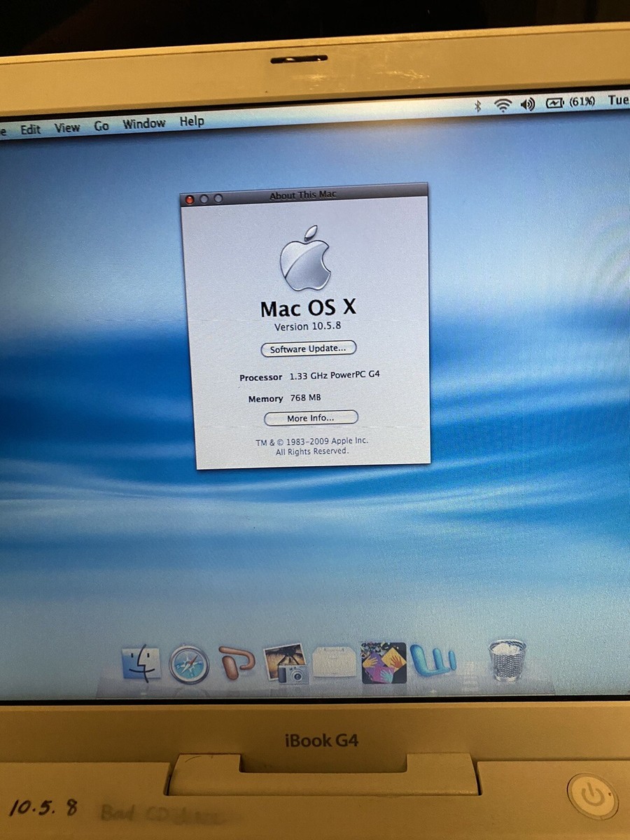The height and width of the screenshot is (840, 630).
Task: Click the About This Mac title bar
Action: pos(304,195)
